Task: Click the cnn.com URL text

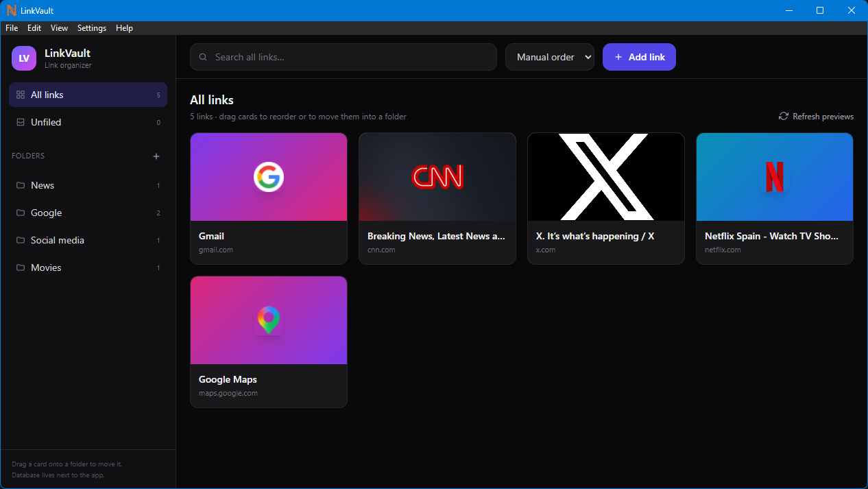Action: (x=381, y=250)
